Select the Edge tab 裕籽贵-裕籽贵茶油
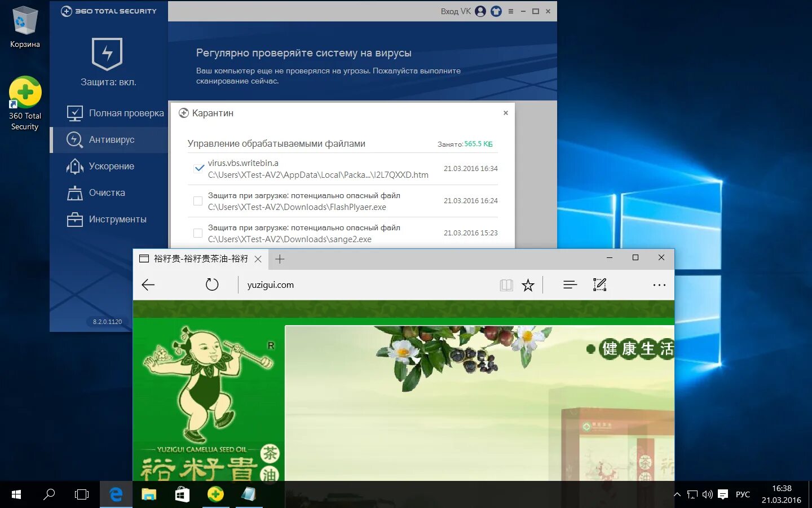This screenshot has width=812, height=508. point(201,259)
